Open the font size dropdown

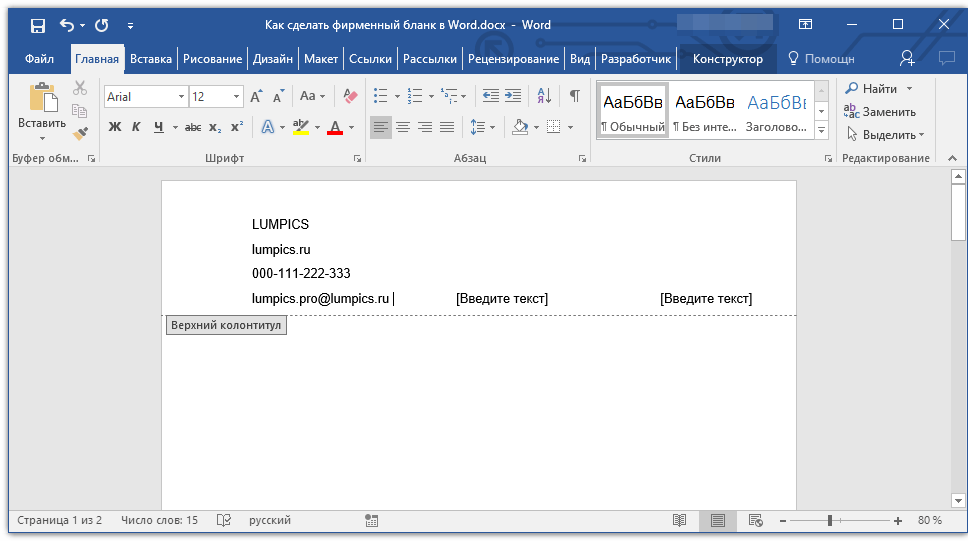point(237,97)
